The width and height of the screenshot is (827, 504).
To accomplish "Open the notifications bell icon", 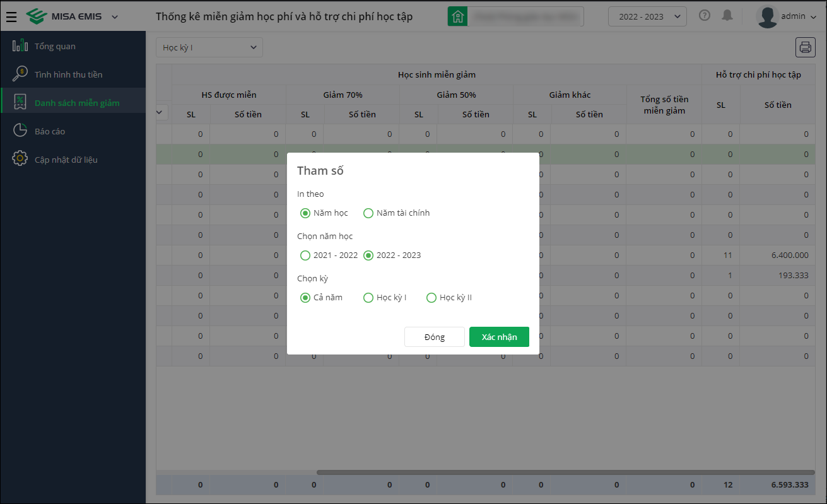I will point(727,16).
